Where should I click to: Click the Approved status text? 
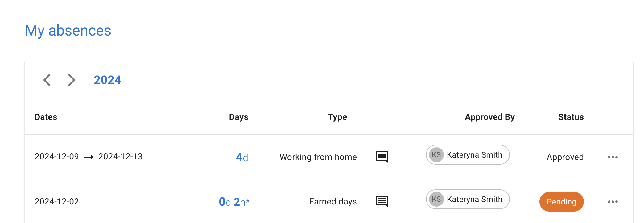pyautogui.click(x=565, y=157)
